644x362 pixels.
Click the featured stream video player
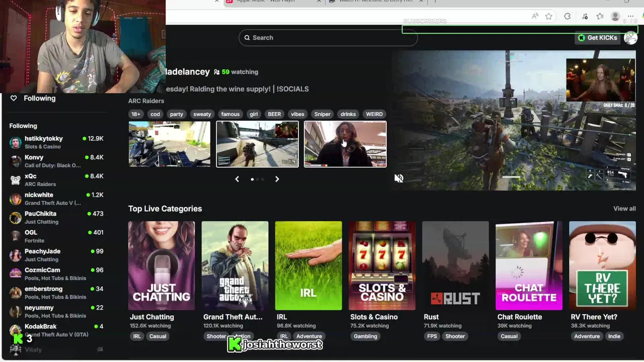coord(514,121)
